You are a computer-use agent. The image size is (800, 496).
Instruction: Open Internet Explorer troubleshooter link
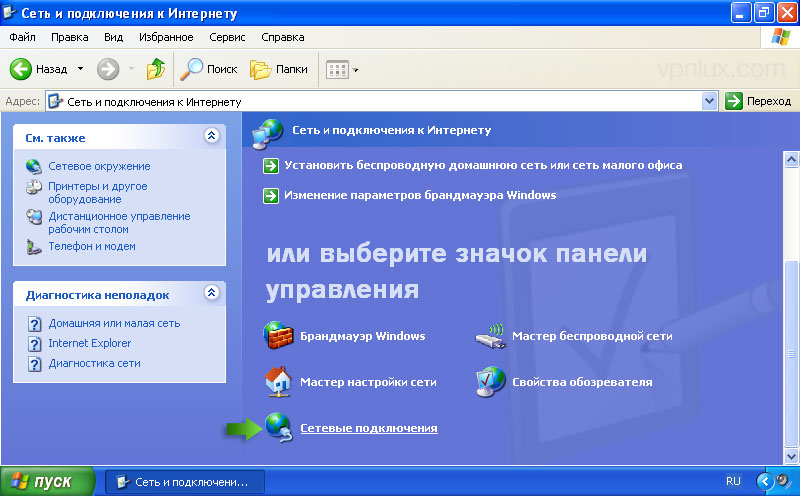point(89,343)
